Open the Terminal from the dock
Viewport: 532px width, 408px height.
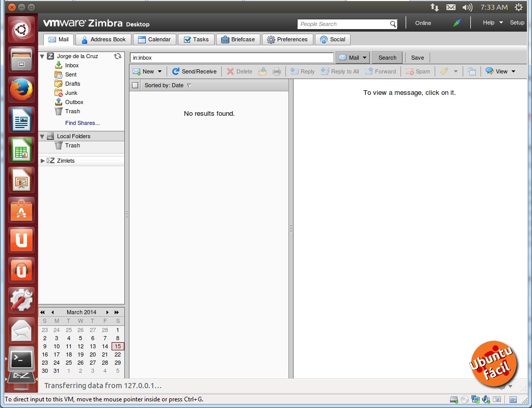21,359
